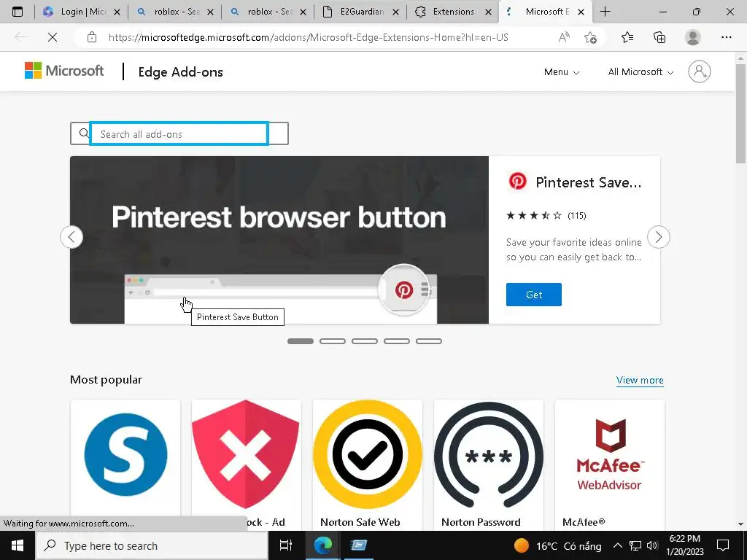Open Task View on taskbar
747x560 pixels.
(x=285, y=545)
